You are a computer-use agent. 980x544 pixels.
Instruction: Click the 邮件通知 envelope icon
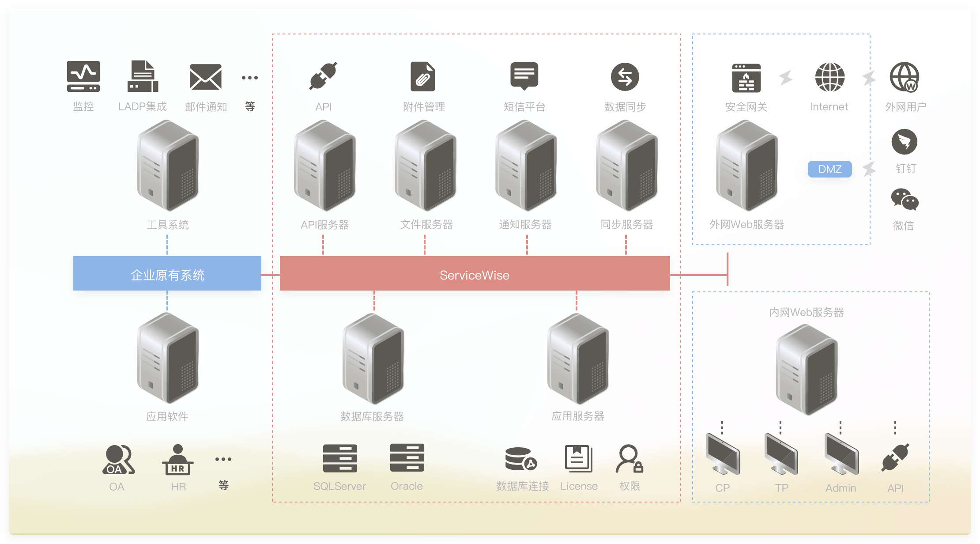coord(205,77)
